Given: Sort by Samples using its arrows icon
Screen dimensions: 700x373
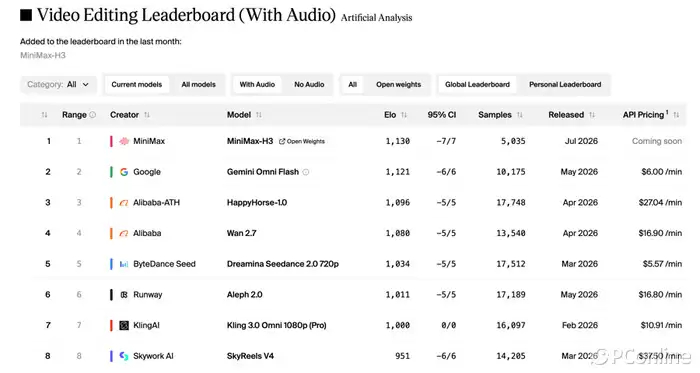Looking at the screenshot, I should (520, 115).
